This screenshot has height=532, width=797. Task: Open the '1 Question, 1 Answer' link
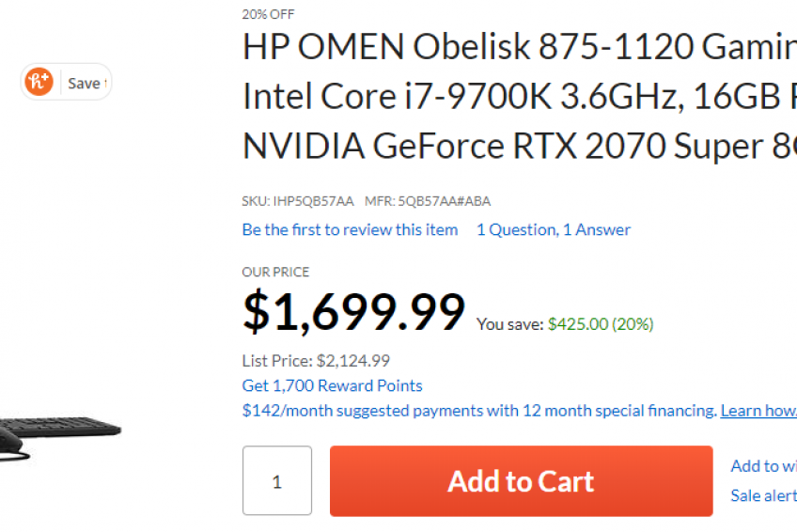(x=553, y=229)
